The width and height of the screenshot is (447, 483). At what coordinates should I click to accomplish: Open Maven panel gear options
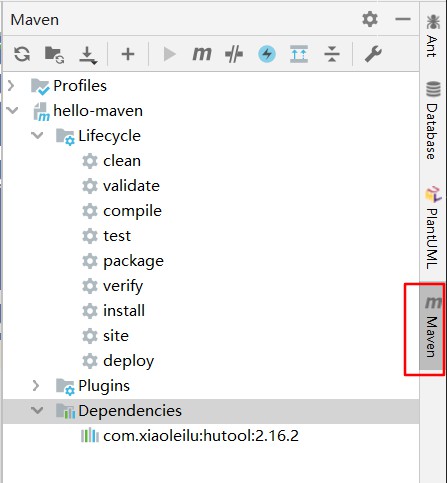click(370, 19)
